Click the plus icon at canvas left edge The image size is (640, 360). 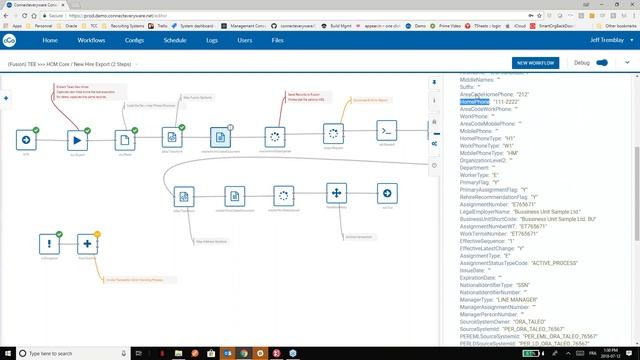(6, 98)
